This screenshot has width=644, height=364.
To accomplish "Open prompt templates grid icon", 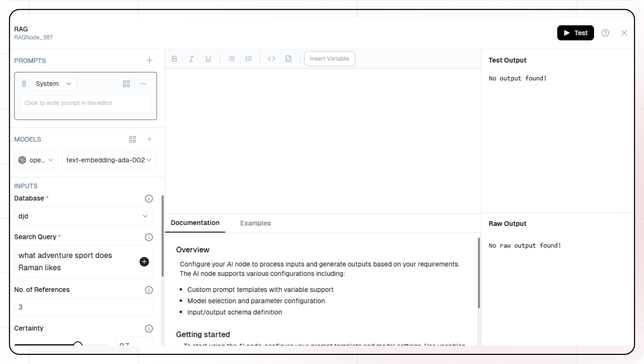I will coord(126,84).
